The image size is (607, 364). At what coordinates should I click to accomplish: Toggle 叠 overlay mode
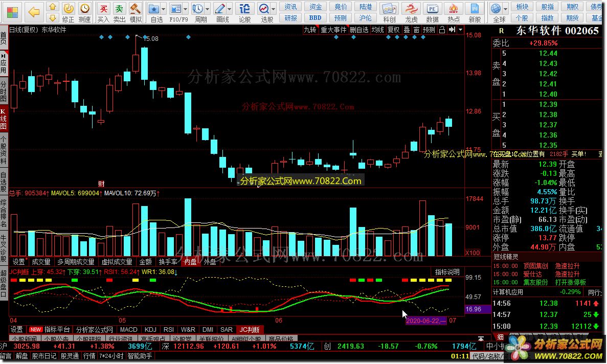[407, 30]
